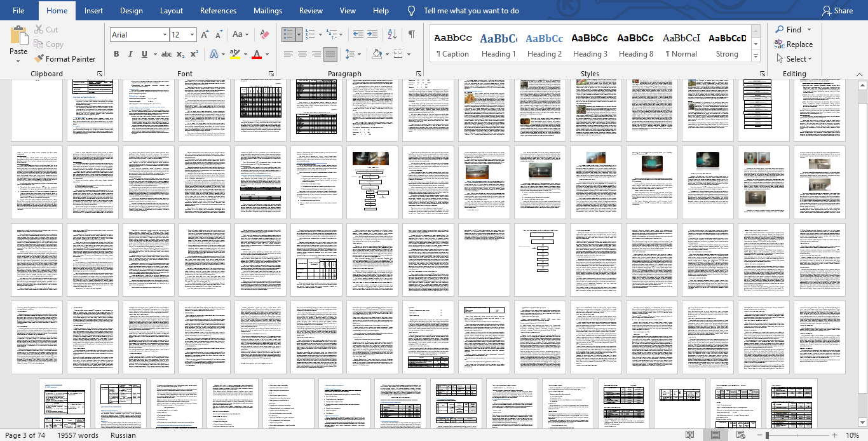Type in Tell me what you want box
This screenshot has height=441, width=868.
[x=471, y=11]
